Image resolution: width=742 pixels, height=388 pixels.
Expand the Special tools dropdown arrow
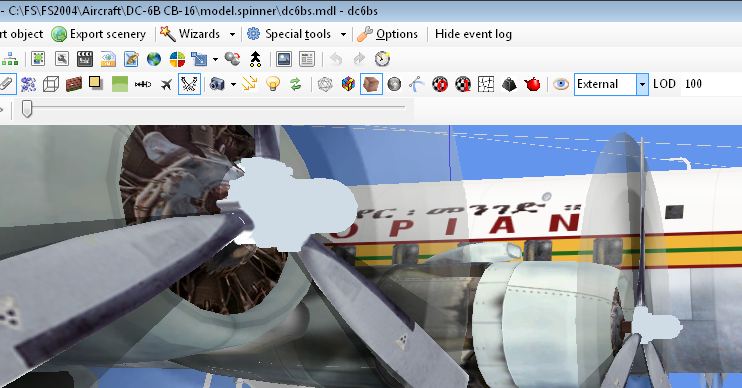[343, 34]
